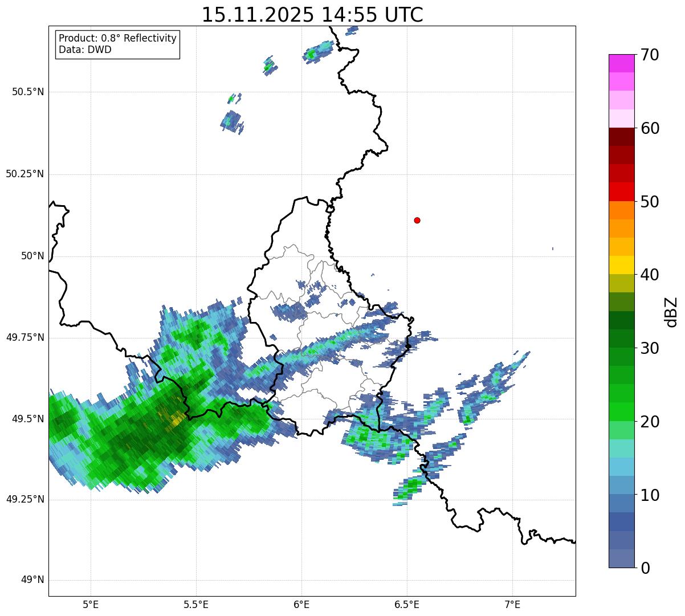The height and width of the screenshot is (616, 685).
Task: Click the '50.25°N' latitude label
Action: 25,174
